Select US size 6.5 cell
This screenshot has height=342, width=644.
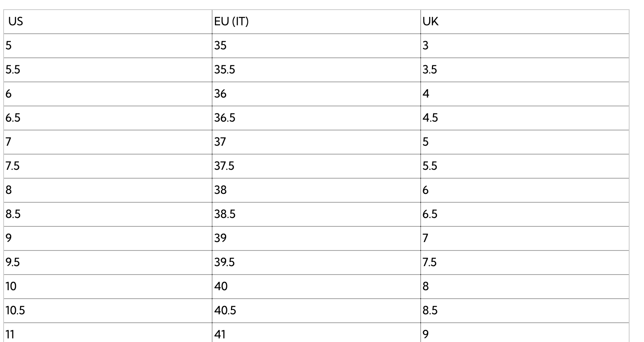click(13, 118)
